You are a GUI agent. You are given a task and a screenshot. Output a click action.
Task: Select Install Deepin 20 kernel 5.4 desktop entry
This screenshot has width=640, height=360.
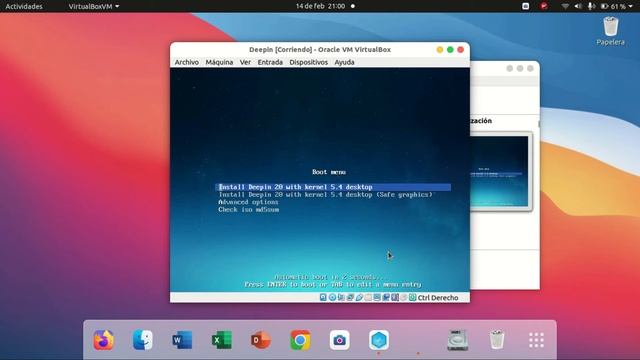pos(333,187)
